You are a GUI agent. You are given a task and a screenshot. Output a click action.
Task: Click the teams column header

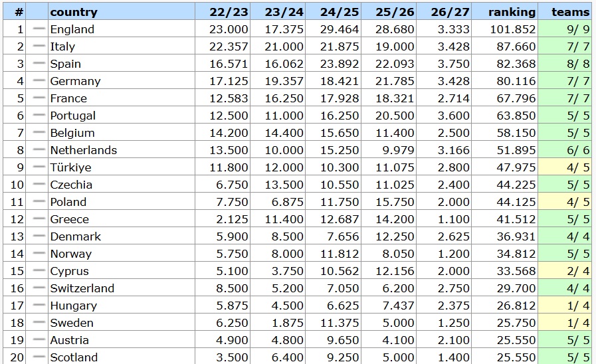click(571, 12)
